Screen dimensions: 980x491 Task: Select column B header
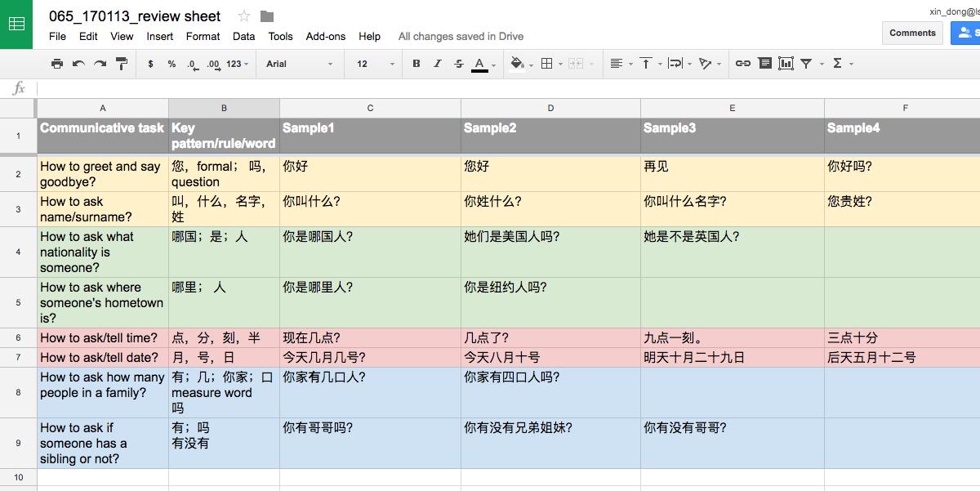pos(224,107)
